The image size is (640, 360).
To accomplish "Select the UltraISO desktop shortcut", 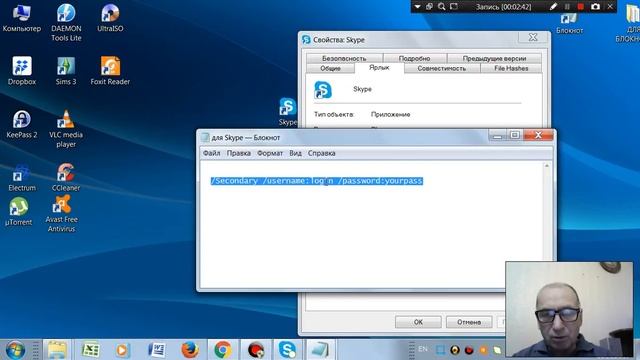I will (x=110, y=18).
